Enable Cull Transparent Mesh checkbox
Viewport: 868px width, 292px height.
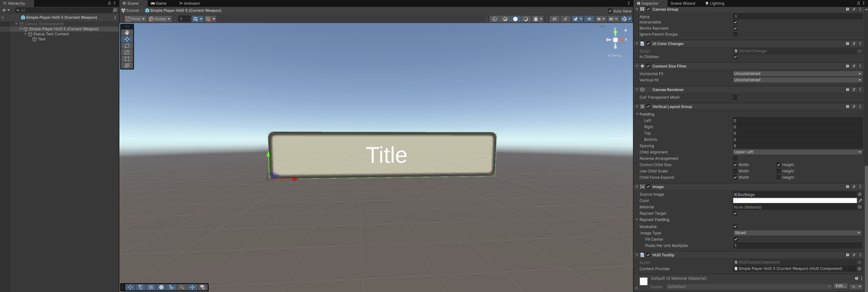735,97
